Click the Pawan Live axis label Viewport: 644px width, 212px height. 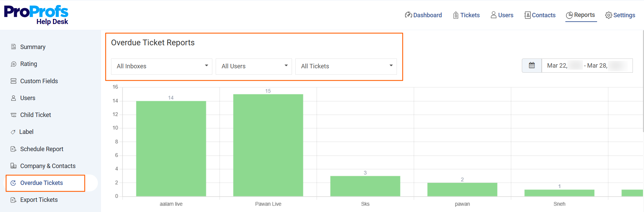point(268,204)
